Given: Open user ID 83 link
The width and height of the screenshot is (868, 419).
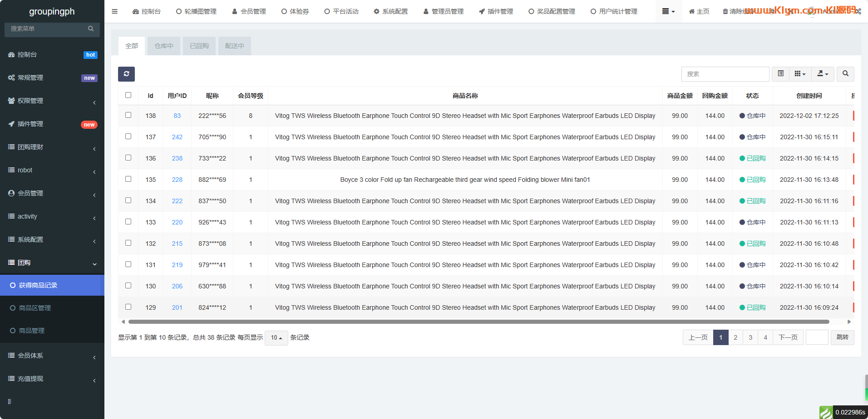Looking at the screenshot, I should point(177,116).
